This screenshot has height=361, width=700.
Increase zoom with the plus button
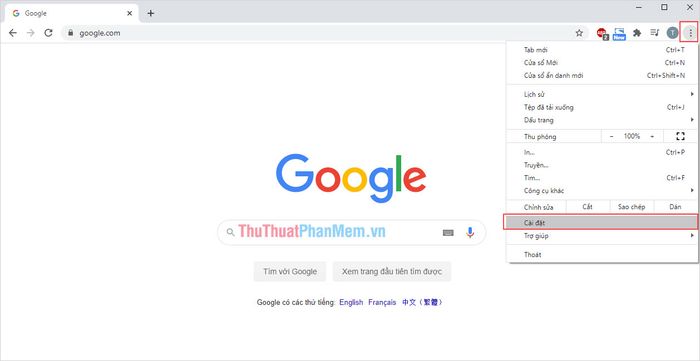coord(652,136)
